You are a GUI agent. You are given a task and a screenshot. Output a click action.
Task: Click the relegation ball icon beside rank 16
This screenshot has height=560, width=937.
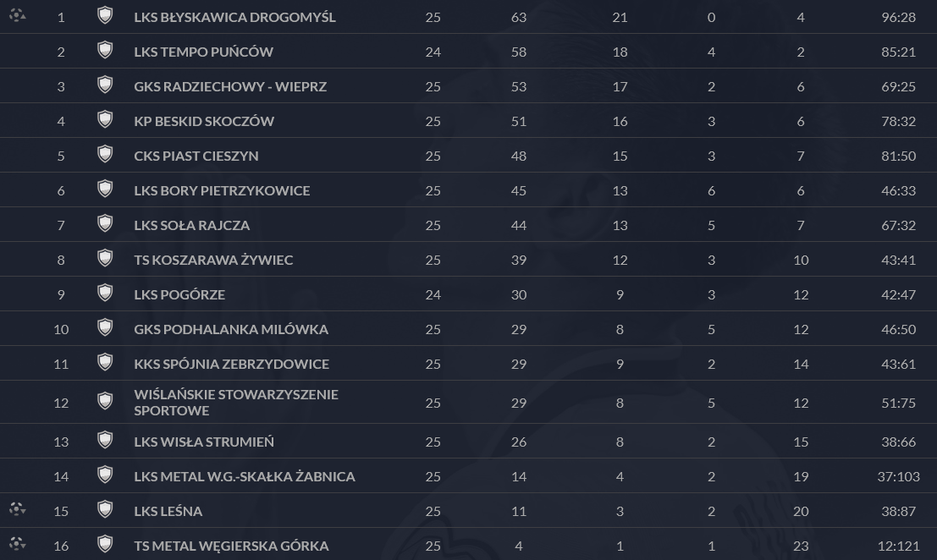click(x=17, y=543)
